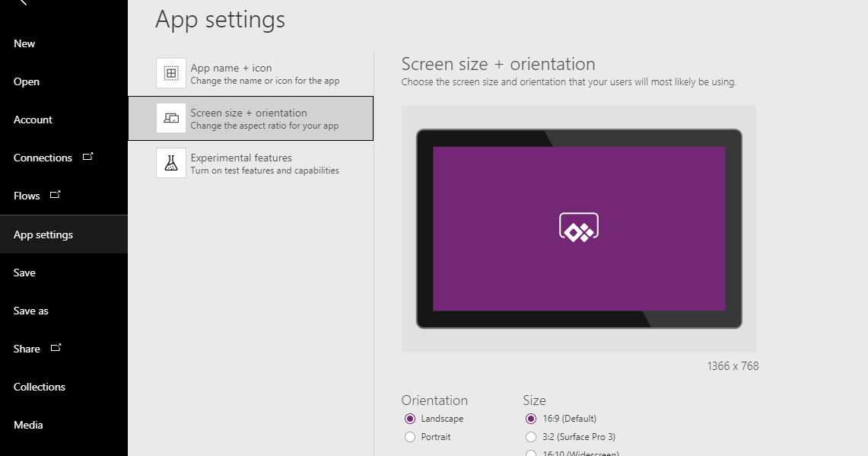Click the external link icon beside Share

coord(56,346)
